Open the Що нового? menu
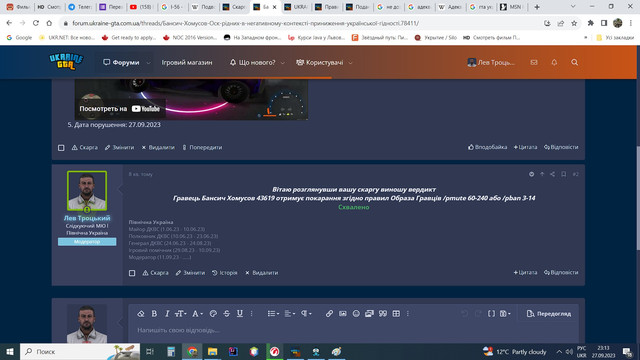 click(252, 62)
